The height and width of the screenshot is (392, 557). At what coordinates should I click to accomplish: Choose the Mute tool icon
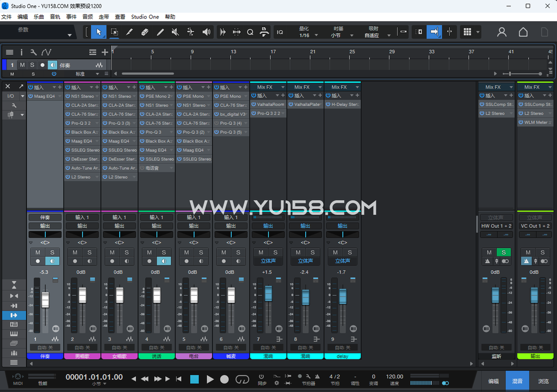point(175,32)
